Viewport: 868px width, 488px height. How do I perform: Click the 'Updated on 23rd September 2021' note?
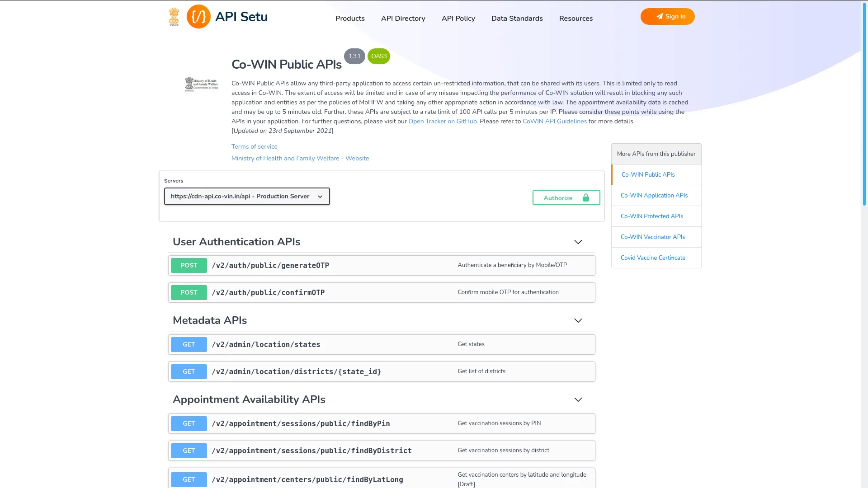(x=283, y=131)
